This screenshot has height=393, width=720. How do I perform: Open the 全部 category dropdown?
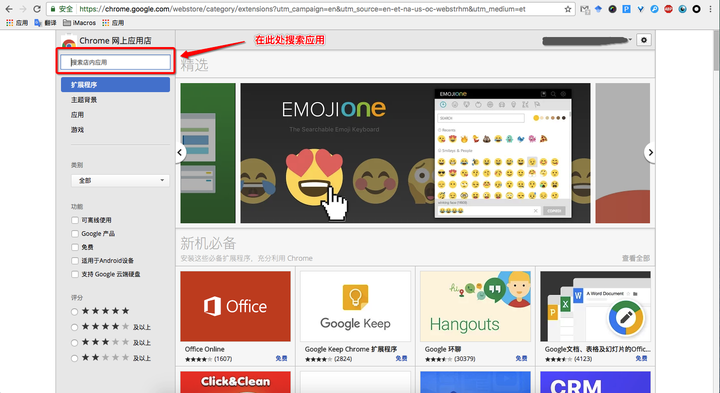[x=120, y=180]
